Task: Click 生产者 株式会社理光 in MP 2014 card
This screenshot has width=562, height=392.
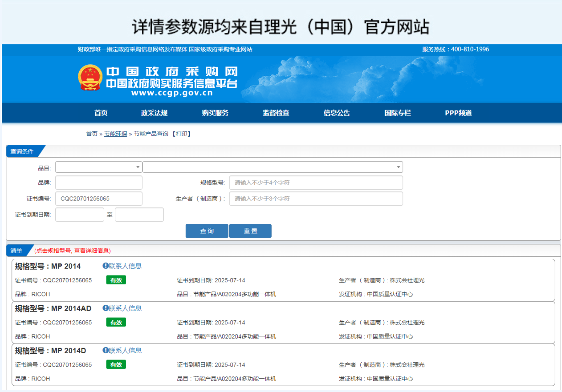Action: pyautogui.click(x=382, y=280)
